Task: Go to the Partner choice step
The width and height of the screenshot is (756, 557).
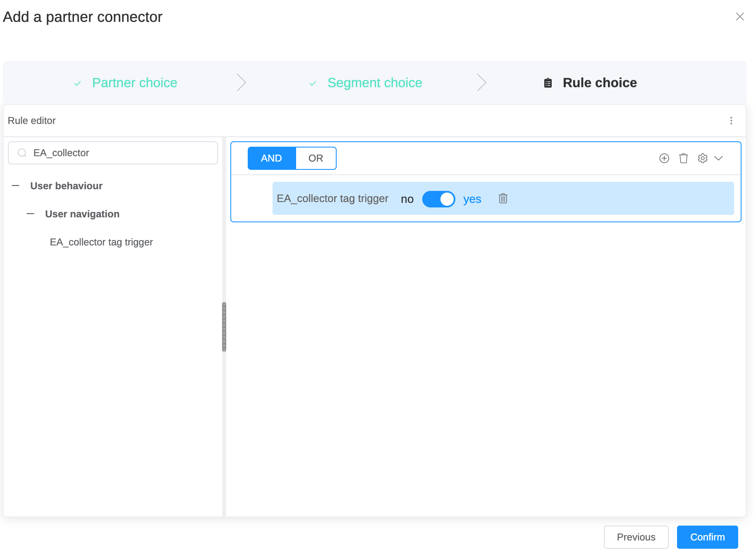Action: point(135,83)
